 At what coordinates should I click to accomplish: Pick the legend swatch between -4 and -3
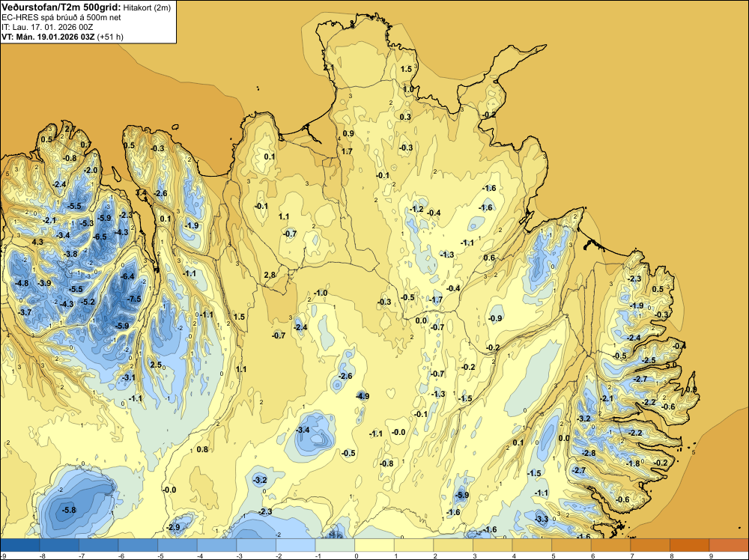click(217, 545)
